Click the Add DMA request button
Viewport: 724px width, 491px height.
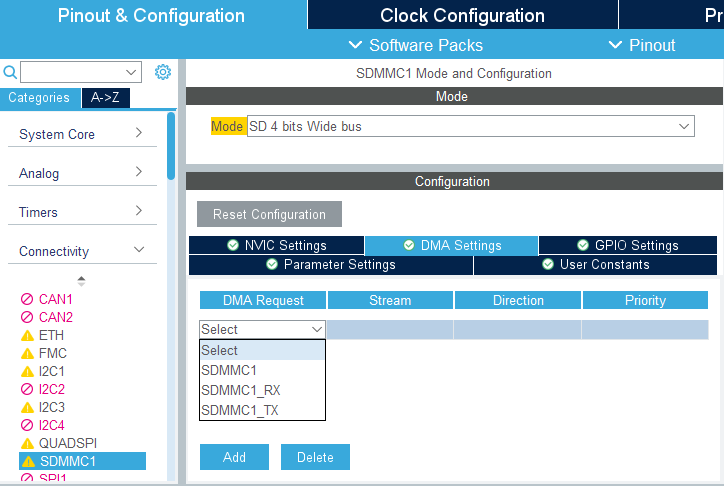tap(234, 457)
